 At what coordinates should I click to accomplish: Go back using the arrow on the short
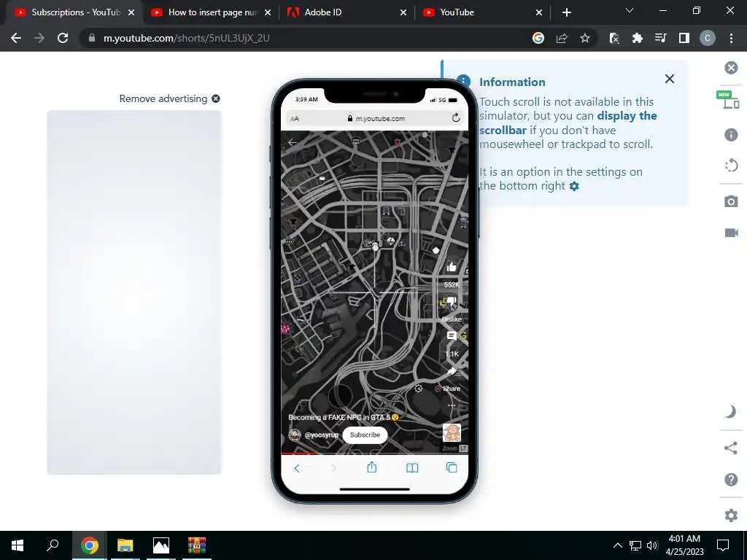click(x=293, y=142)
